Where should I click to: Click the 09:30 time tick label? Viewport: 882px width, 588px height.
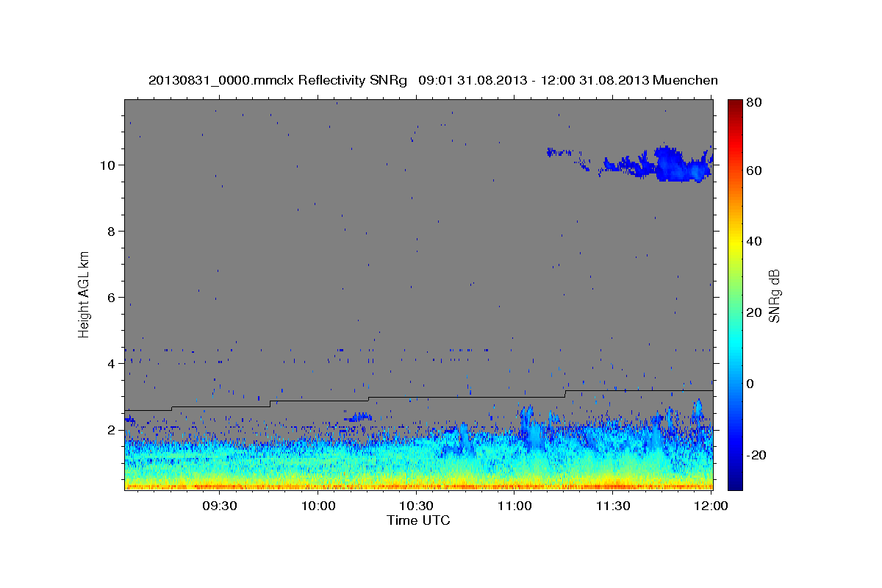click(x=220, y=506)
